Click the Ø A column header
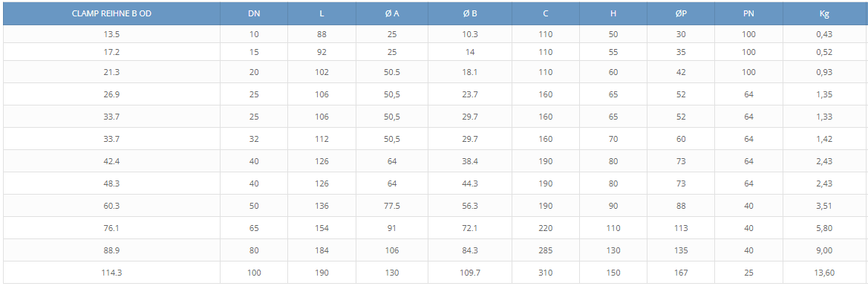The image size is (868, 286). tap(392, 14)
